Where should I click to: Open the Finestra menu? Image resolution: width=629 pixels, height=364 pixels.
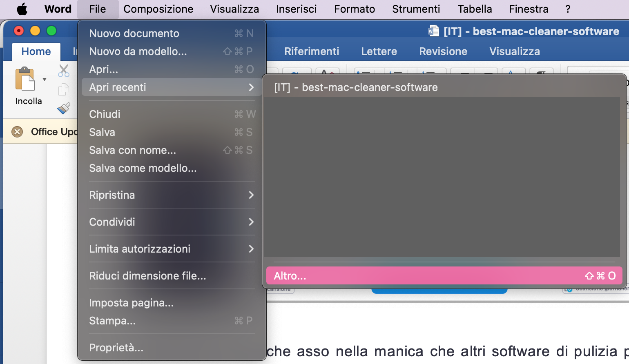529,9
